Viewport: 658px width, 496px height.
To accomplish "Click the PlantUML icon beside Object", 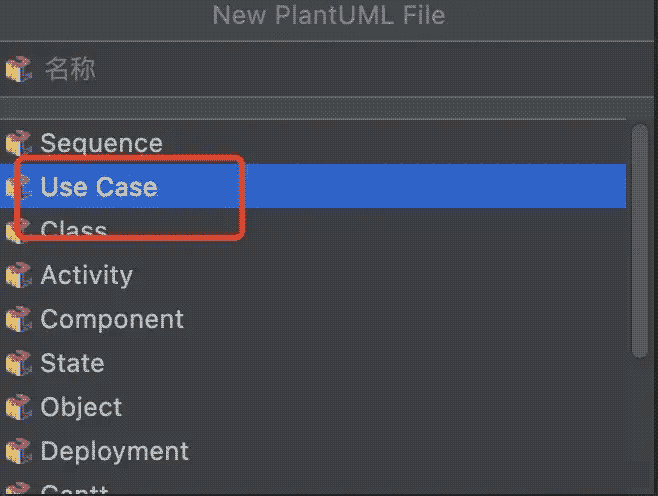I will point(19,407).
